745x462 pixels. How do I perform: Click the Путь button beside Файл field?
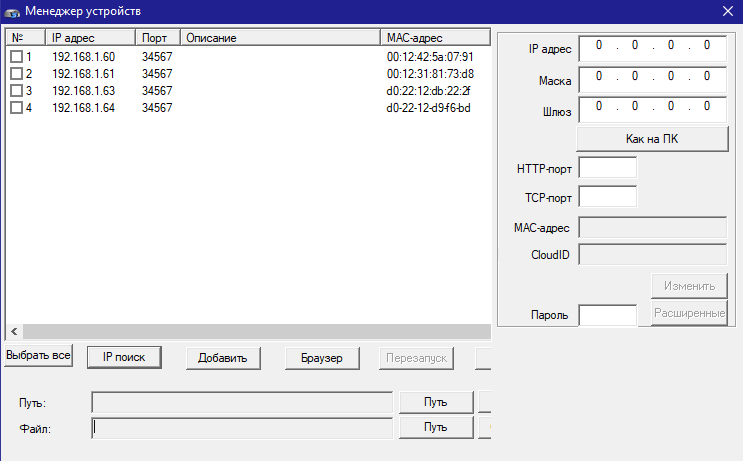tap(435, 428)
